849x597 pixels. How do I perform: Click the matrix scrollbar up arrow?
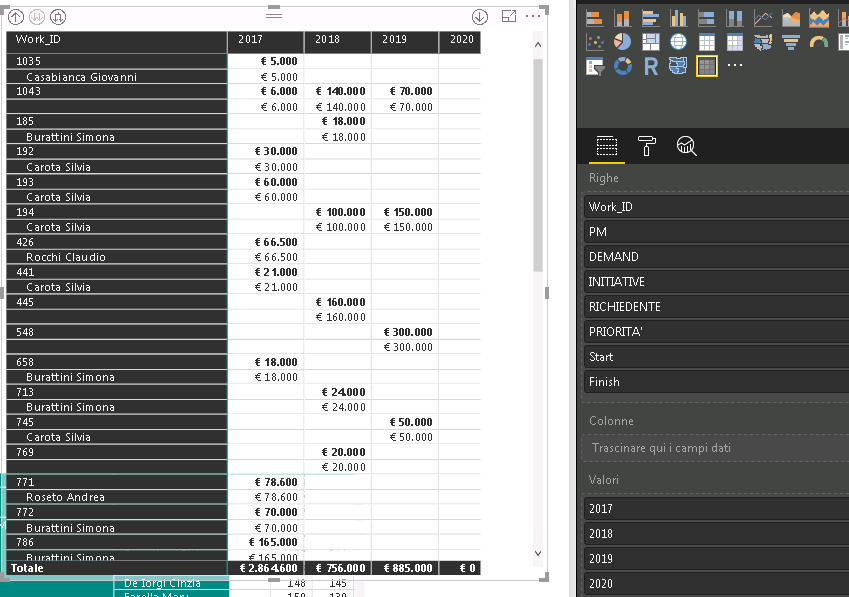(538, 45)
